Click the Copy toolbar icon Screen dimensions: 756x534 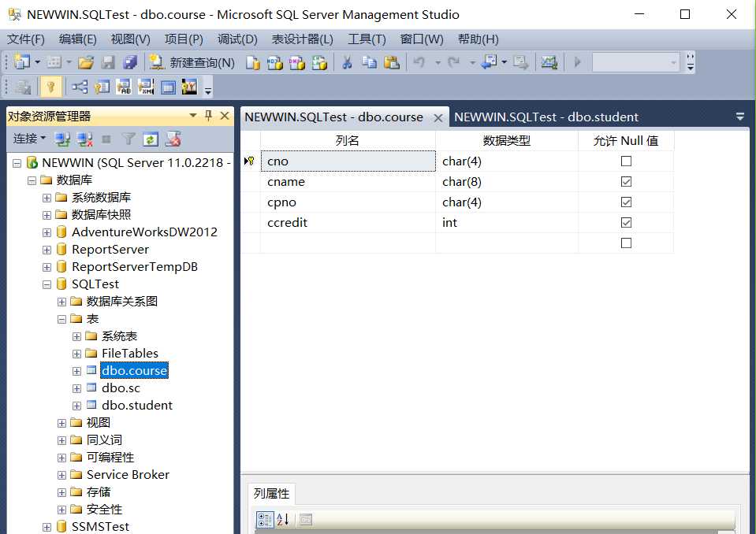click(369, 62)
